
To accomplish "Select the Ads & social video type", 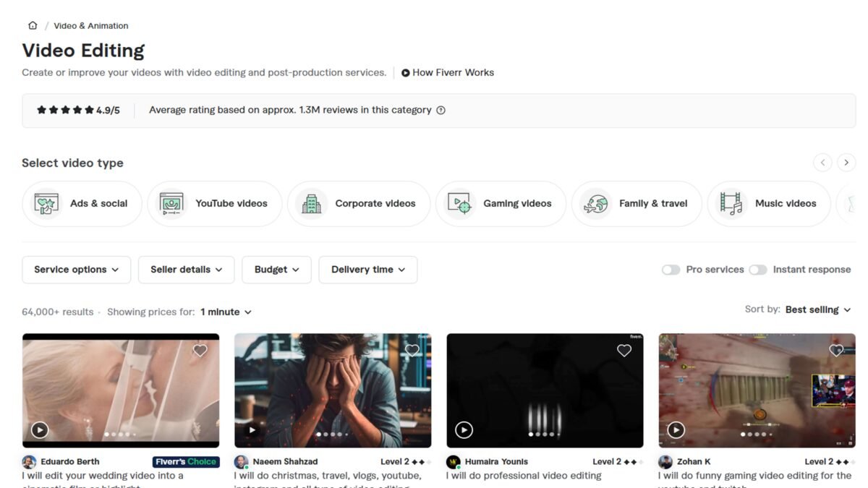I will pyautogui.click(x=82, y=203).
